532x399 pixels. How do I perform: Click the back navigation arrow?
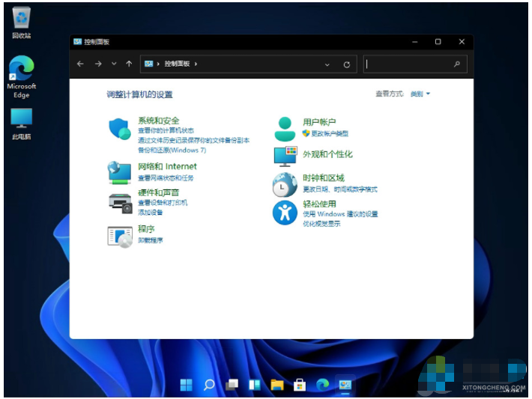coord(81,64)
